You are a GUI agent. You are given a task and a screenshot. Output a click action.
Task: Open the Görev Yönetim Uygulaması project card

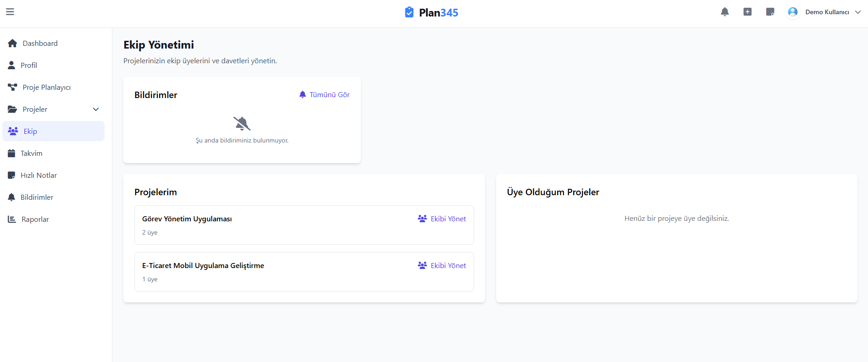tap(187, 219)
